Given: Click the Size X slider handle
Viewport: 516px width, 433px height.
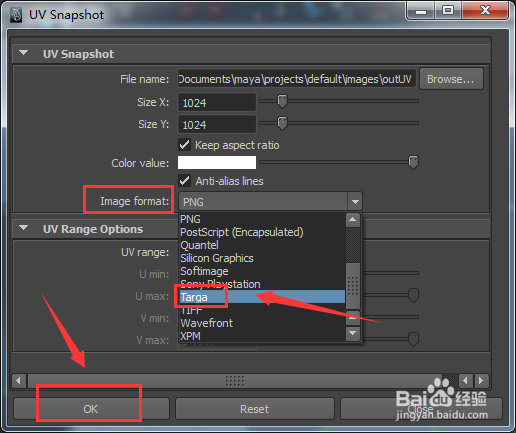Looking at the screenshot, I should 282,101.
